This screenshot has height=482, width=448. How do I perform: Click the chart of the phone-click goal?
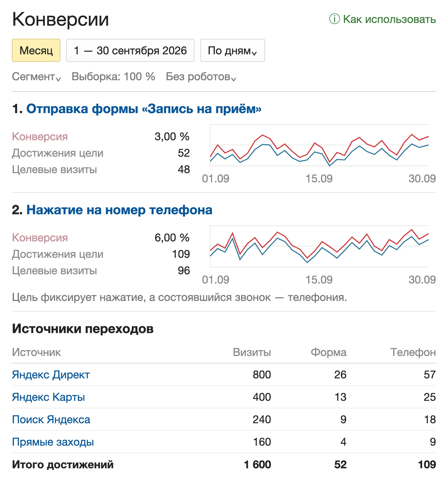click(319, 246)
